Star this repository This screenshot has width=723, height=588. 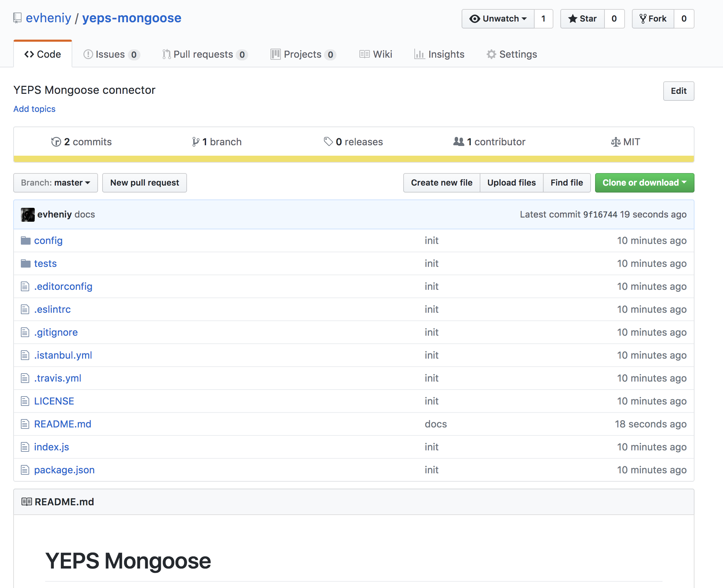583,19
